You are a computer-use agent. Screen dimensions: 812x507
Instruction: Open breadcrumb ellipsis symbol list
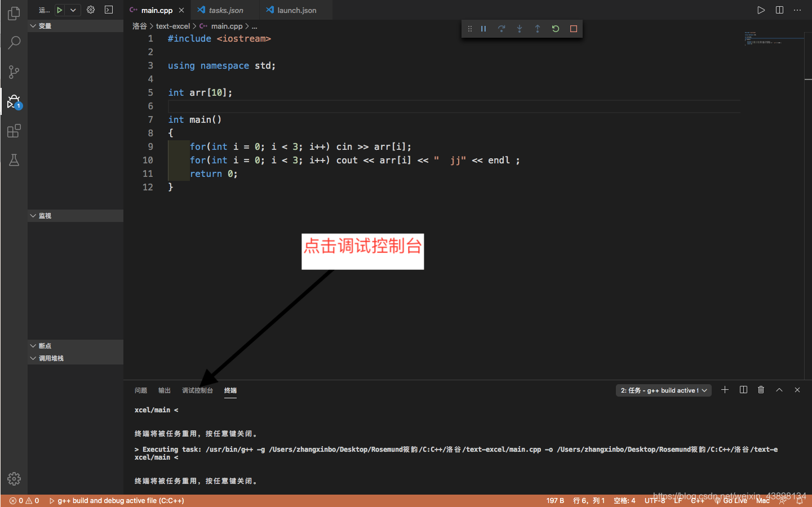pyautogui.click(x=254, y=26)
